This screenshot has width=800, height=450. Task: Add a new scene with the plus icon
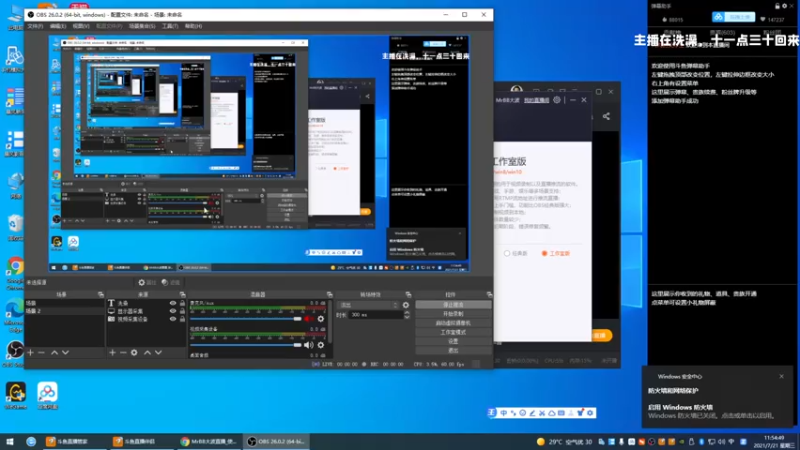31,353
